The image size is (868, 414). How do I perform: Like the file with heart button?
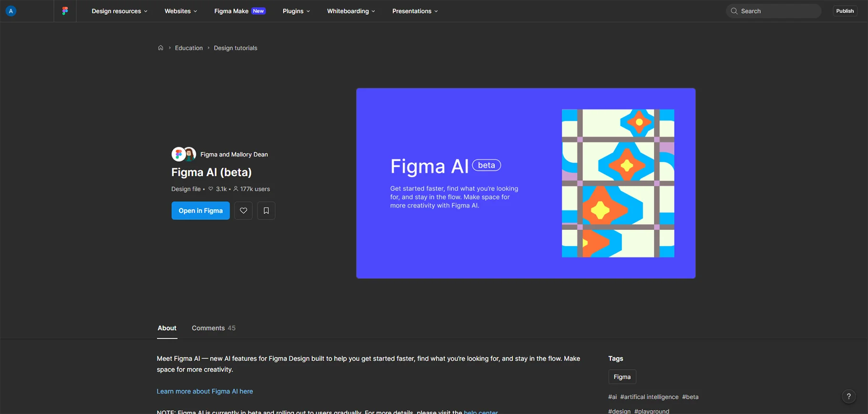coord(243,211)
